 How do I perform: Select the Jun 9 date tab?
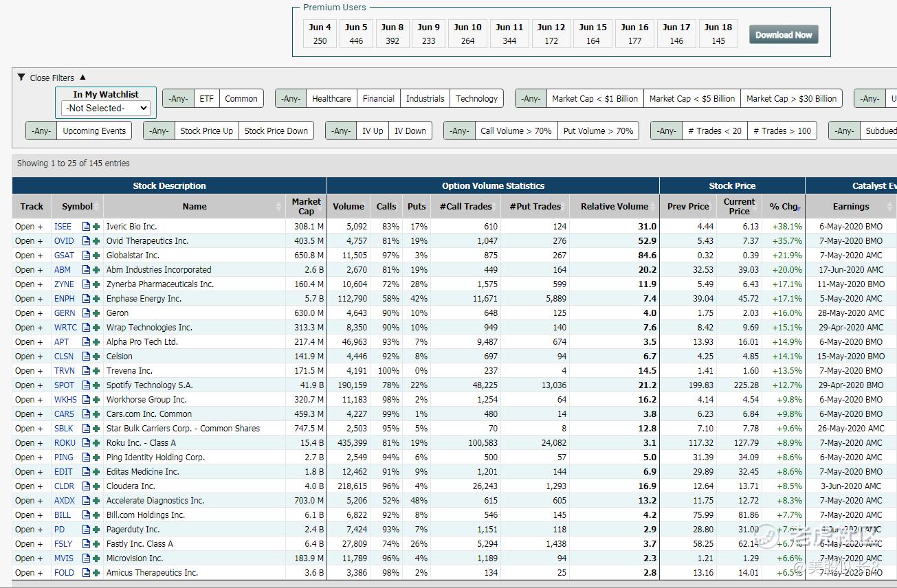click(x=428, y=34)
